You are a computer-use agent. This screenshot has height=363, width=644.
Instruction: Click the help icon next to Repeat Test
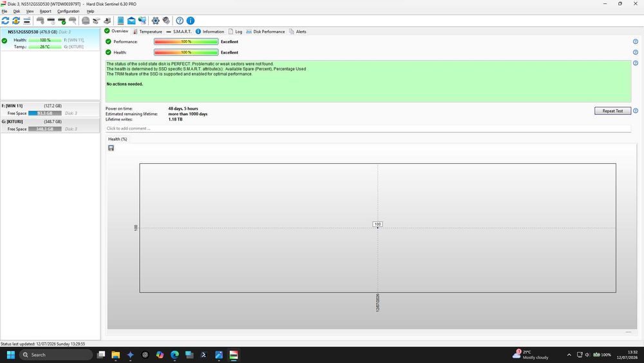pos(636,111)
